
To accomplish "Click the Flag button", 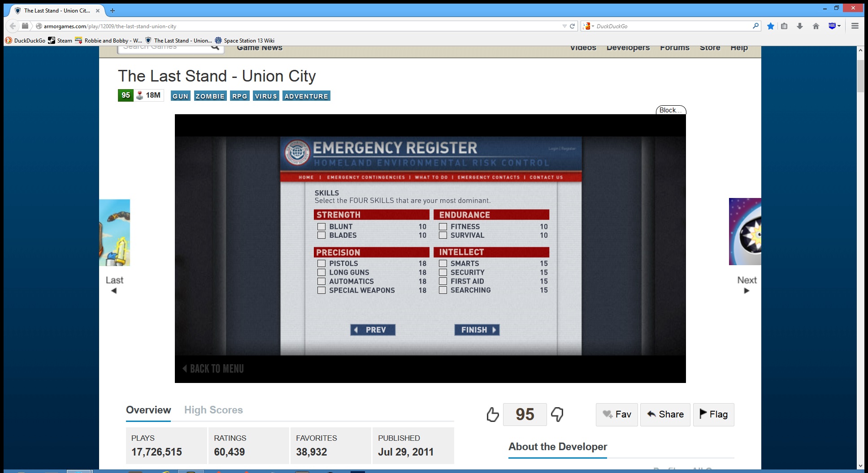I will click(714, 415).
